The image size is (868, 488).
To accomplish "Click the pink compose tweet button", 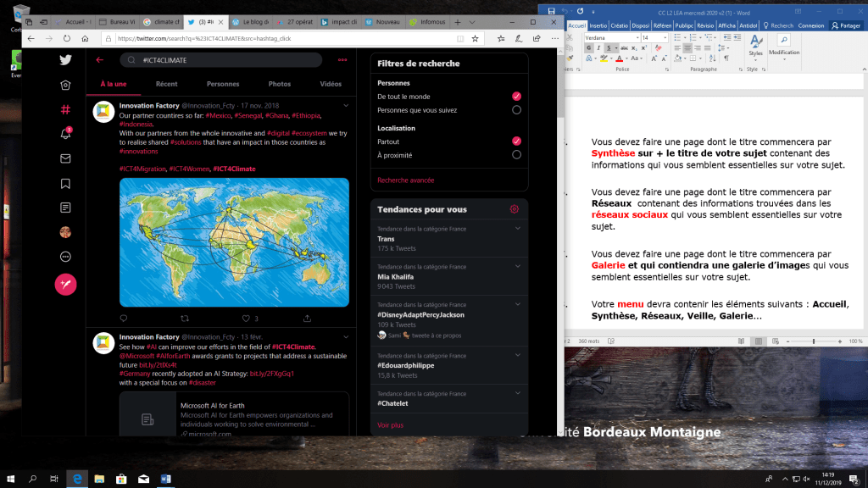I will [x=65, y=285].
